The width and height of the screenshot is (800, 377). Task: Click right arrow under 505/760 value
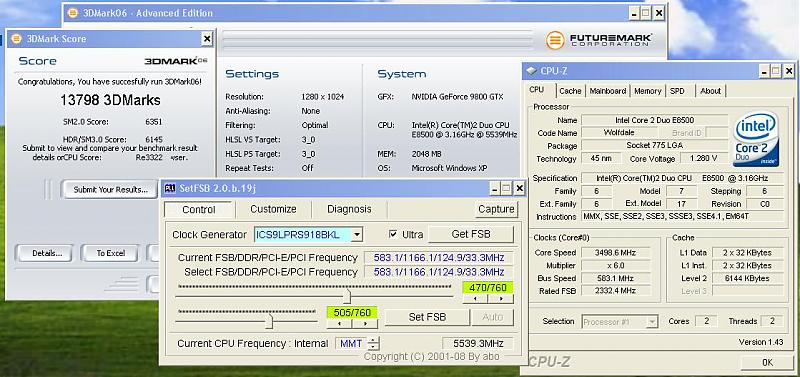(x=365, y=323)
